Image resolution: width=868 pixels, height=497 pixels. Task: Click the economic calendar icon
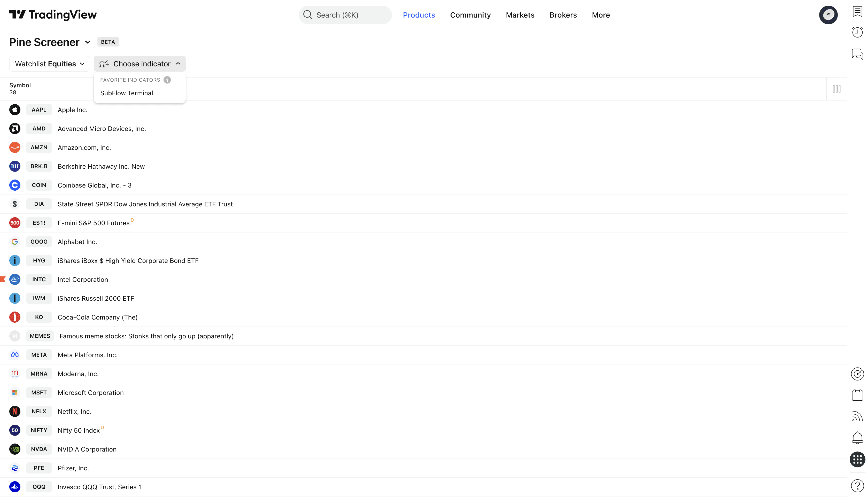coord(857,395)
